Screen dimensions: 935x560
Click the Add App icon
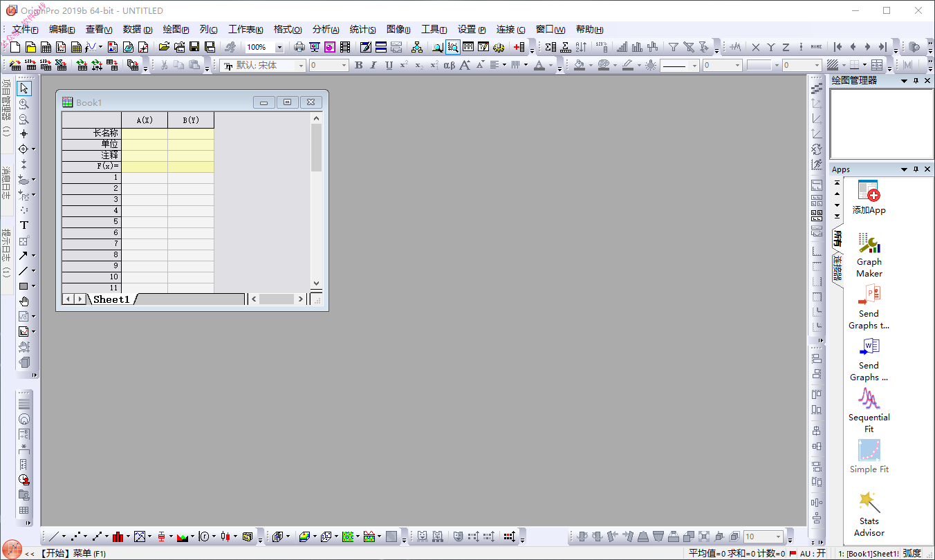(869, 197)
